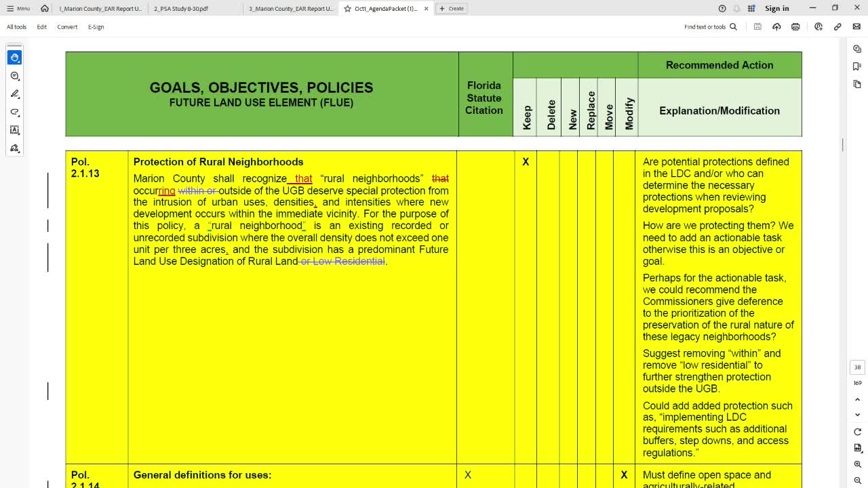The width and height of the screenshot is (868, 488).
Task: Close the Oct1_AgendaPacket tab
Action: coord(427,9)
